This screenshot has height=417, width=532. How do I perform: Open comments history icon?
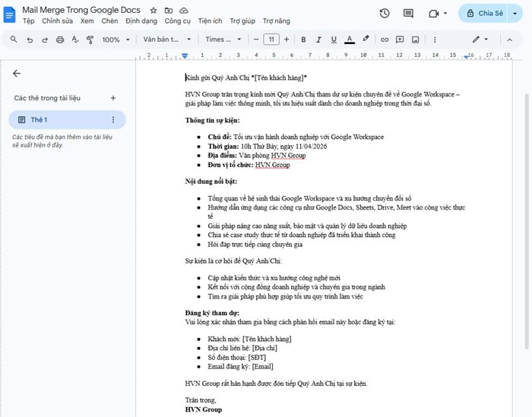pyautogui.click(x=408, y=14)
